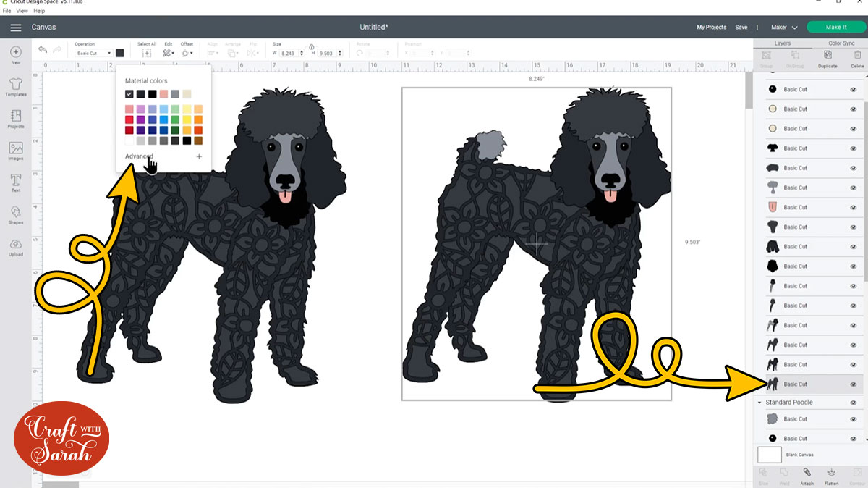Pick the pink material color swatch
Image resolution: width=868 pixels, height=488 pixels.
164,94
